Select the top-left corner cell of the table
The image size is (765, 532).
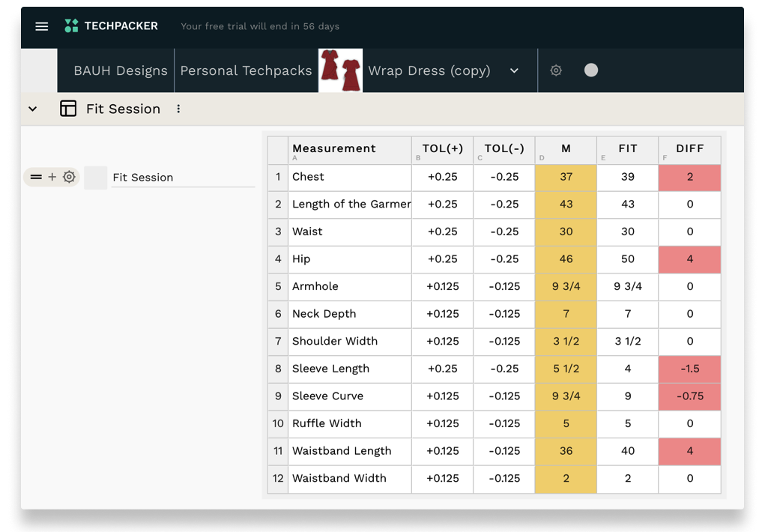point(278,151)
